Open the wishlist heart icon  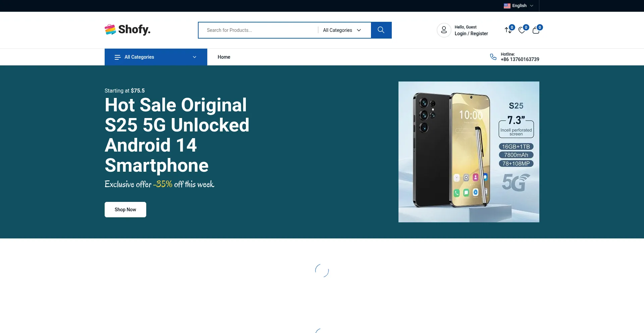522,30
